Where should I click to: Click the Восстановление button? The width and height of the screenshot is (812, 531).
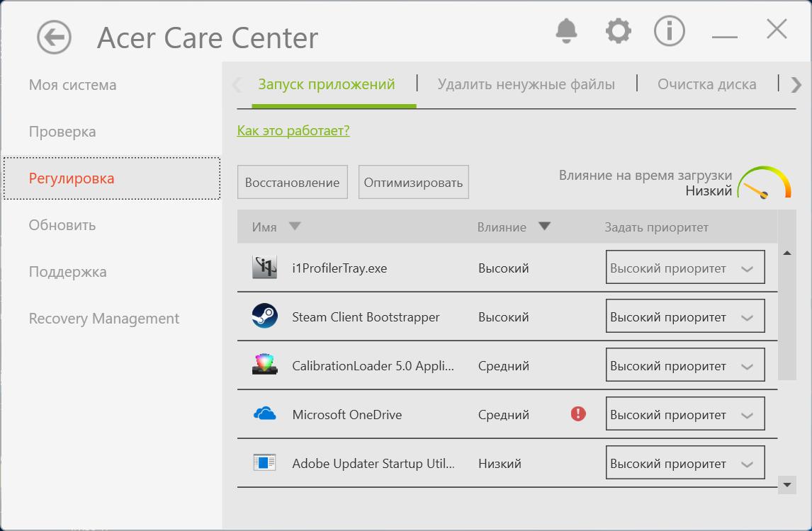click(x=293, y=182)
